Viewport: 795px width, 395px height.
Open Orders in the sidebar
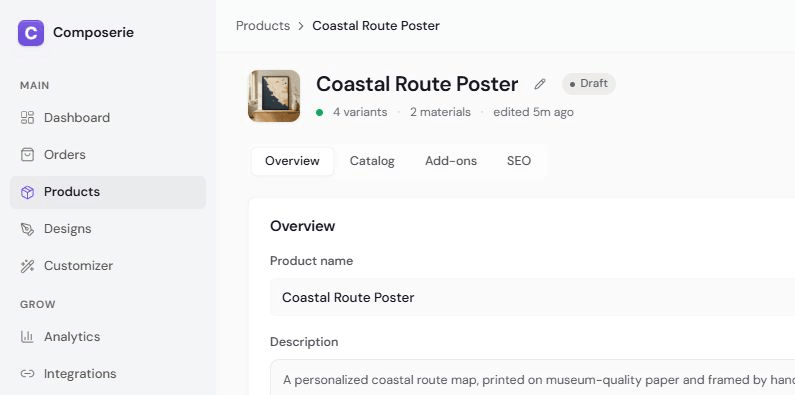[108, 155]
